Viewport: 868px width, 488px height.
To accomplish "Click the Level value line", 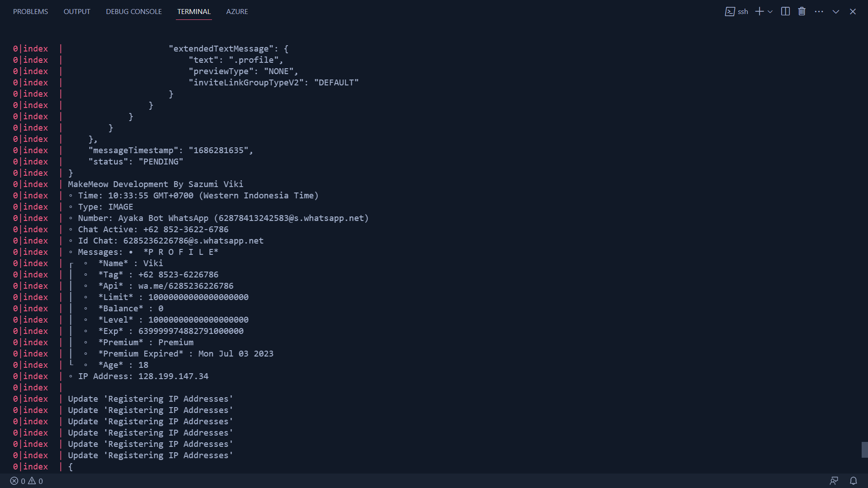I will coord(173,320).
